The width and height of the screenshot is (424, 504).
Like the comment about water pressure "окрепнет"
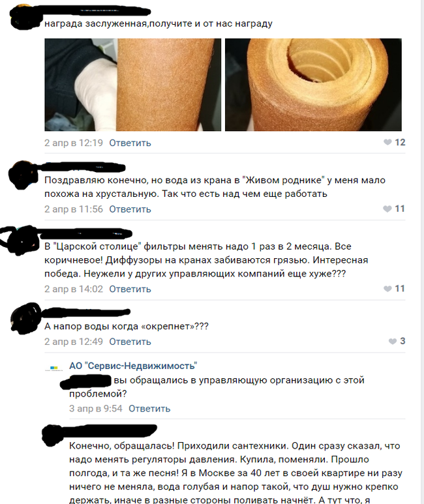tap(397, 341)
